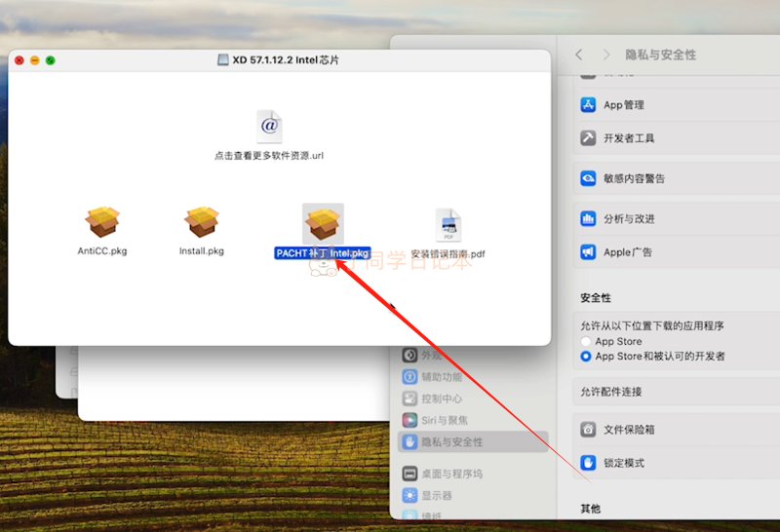Click the 隐私与安全性 sidebar hand icon
The height and width of the screenshot is (532, 780).
(x=409, y=441)
